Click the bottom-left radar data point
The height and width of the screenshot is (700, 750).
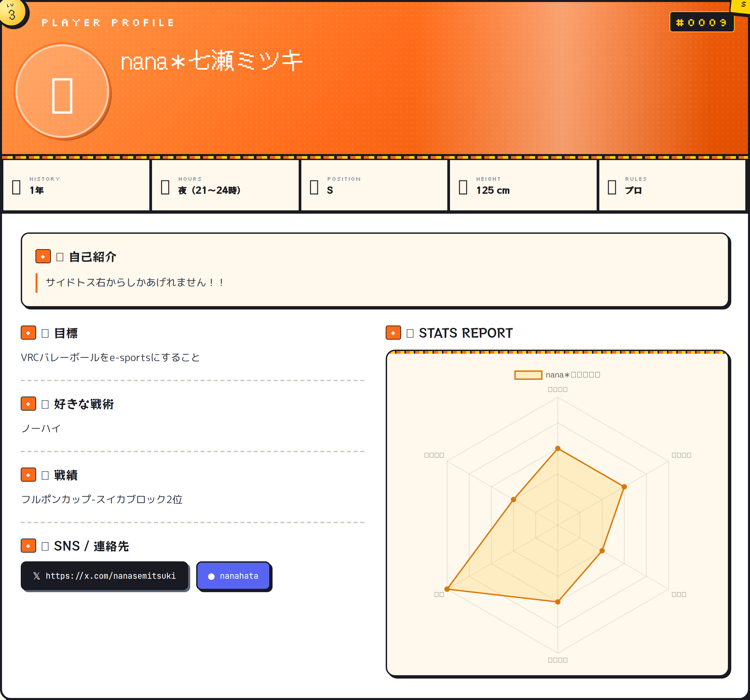(x=447, y=589)
